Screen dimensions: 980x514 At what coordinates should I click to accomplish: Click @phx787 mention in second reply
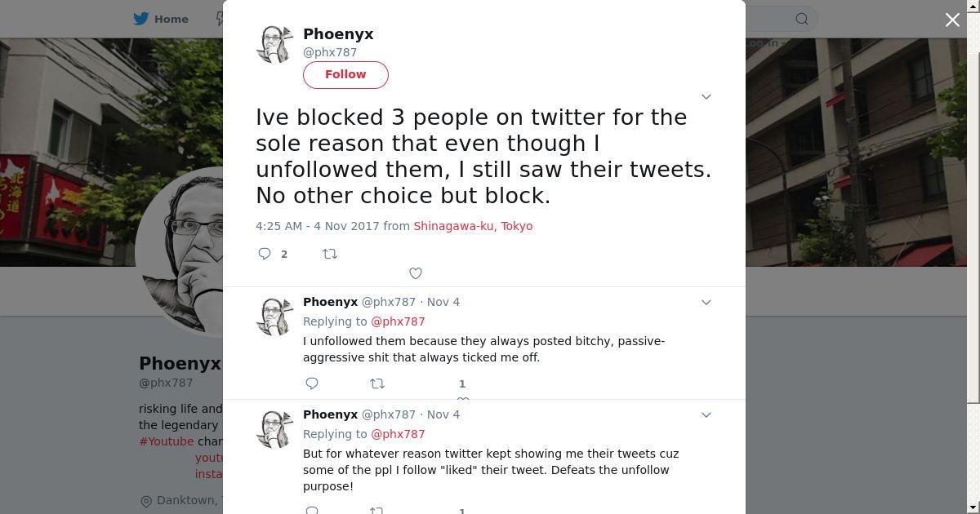click(x=398, y=434)
